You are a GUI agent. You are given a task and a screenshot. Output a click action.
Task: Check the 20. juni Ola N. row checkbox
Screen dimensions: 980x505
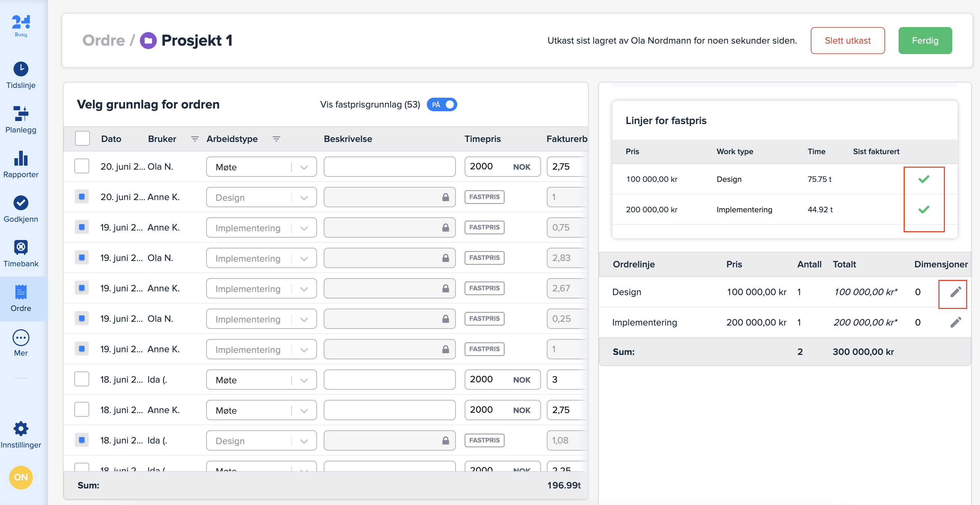81,166
